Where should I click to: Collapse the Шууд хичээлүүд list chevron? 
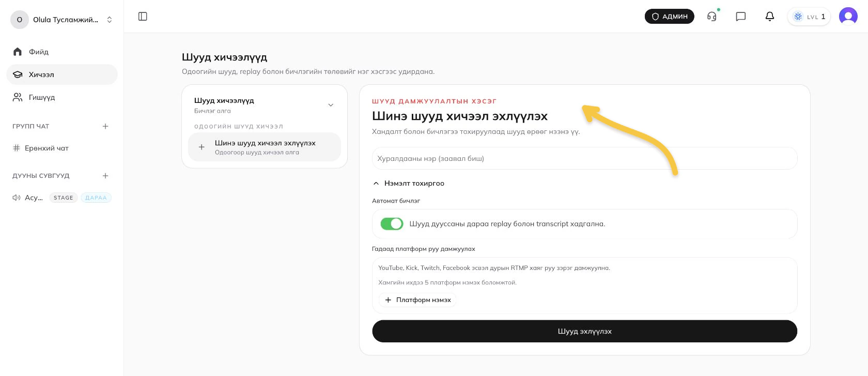331,105
